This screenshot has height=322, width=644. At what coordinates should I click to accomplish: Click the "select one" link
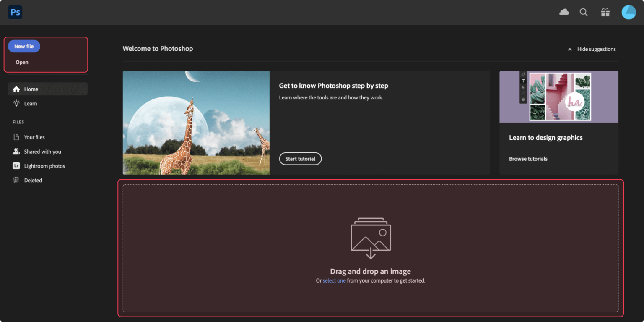click(x=334, y=280)
